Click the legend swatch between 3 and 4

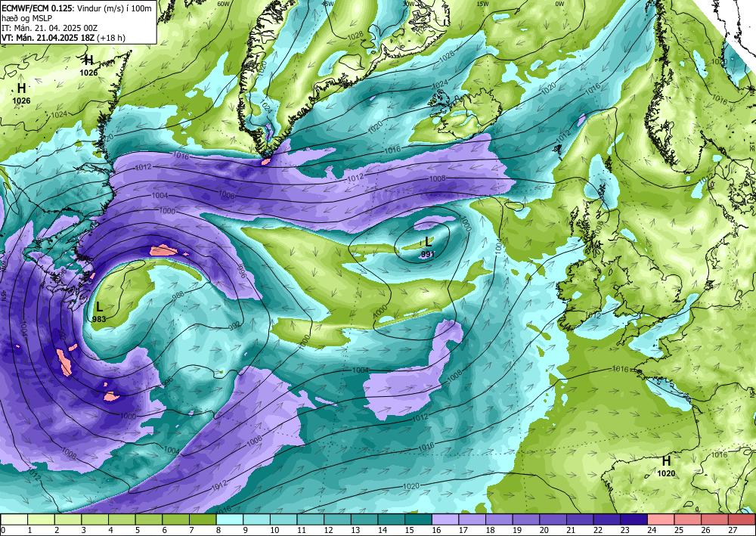(x=95, y=519)
